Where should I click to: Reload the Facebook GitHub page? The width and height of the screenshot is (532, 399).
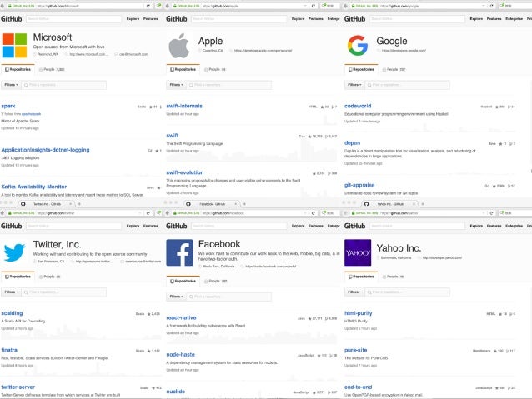point(314,213)
